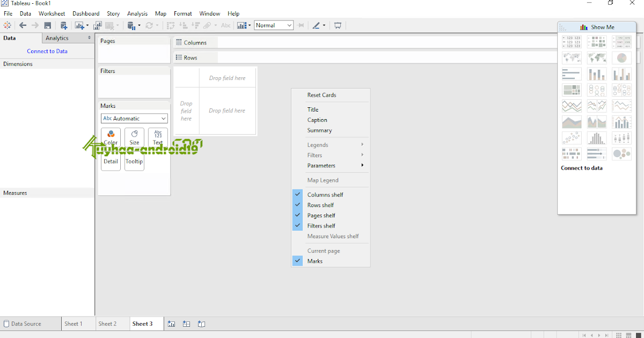Image resolution: width=644 pixels, height=338 pixels.
Task: Open the Analysis menu
Action: pos(138,13)
